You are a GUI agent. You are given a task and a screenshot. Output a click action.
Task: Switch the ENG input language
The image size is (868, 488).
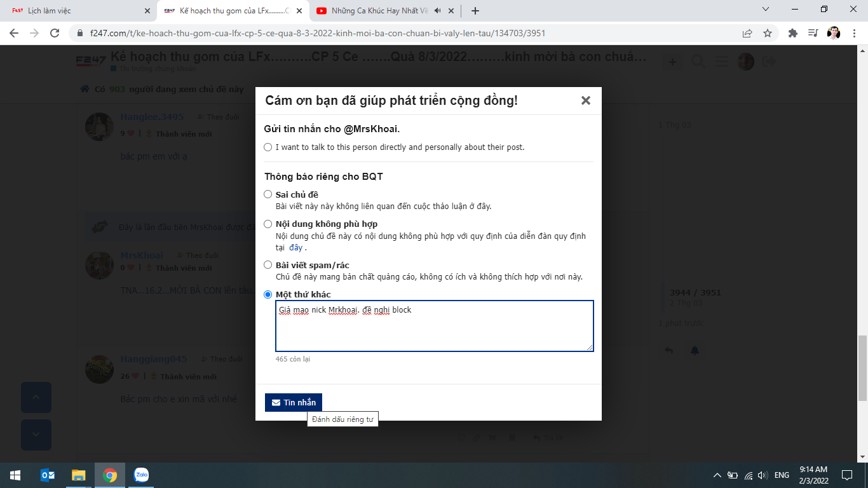782,475
